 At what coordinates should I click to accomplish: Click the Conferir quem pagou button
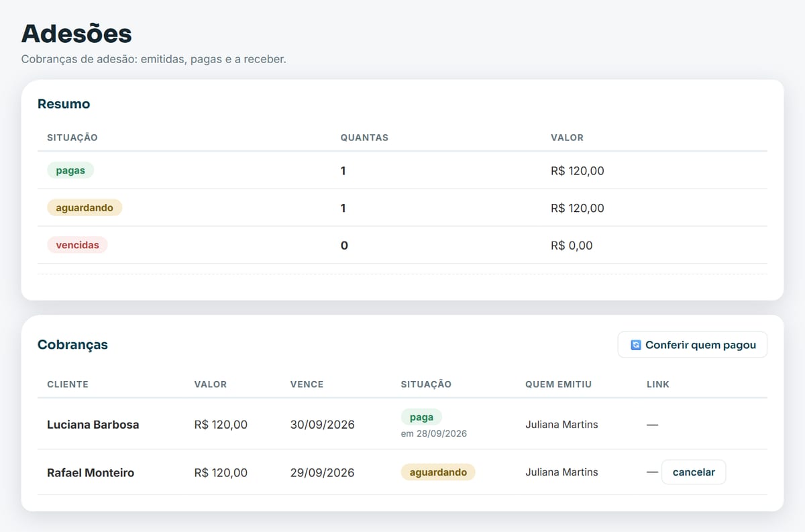692,345
